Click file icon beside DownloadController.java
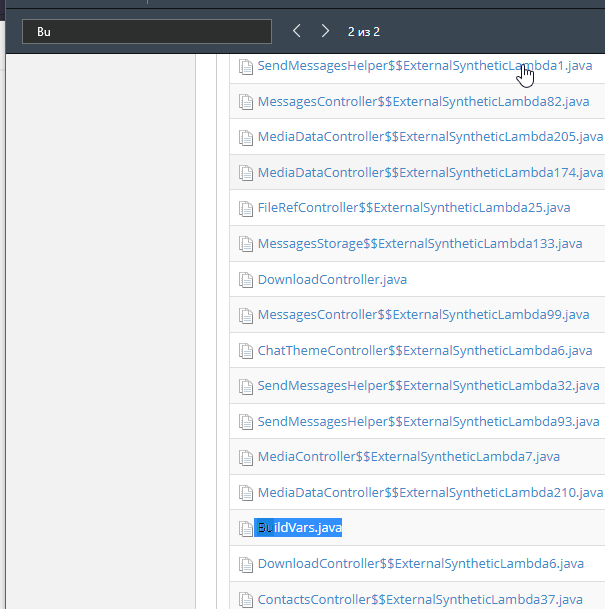Screen dimensions: 605x609 point(246,279)
